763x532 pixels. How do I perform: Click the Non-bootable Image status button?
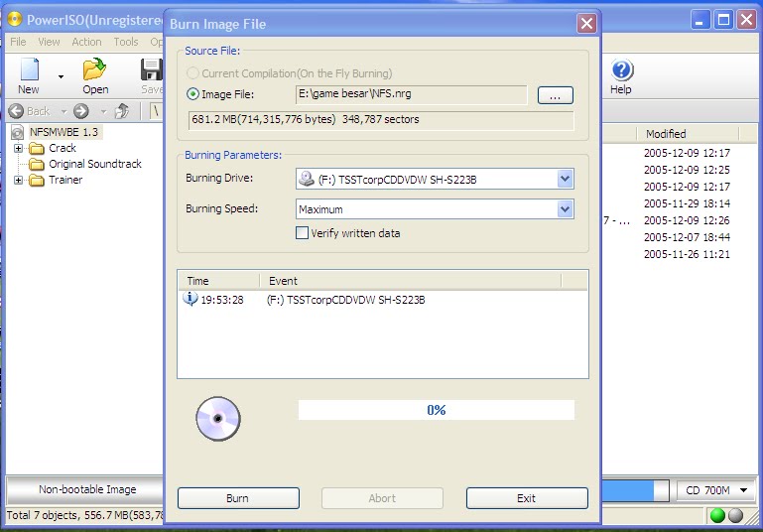coord(85,489)
